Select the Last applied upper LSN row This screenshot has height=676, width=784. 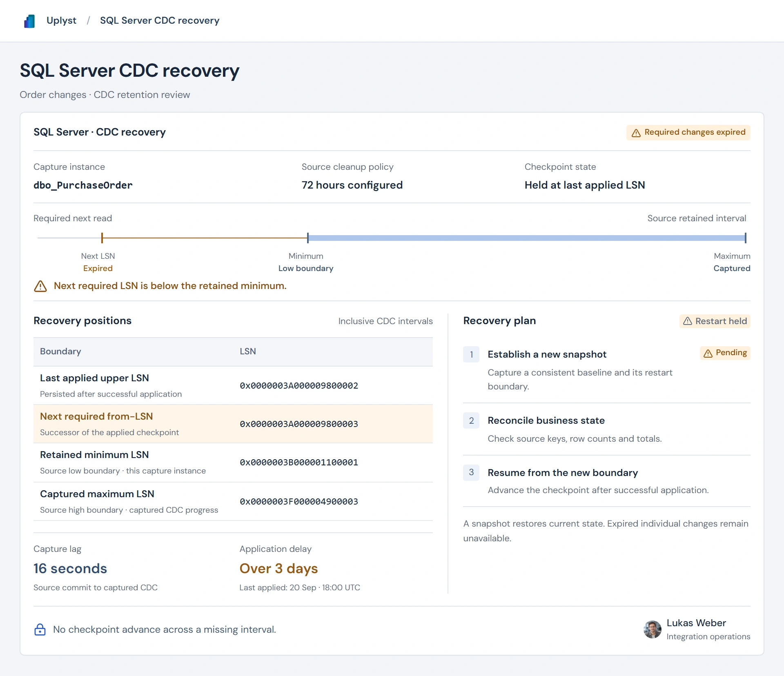pos(233,386)
